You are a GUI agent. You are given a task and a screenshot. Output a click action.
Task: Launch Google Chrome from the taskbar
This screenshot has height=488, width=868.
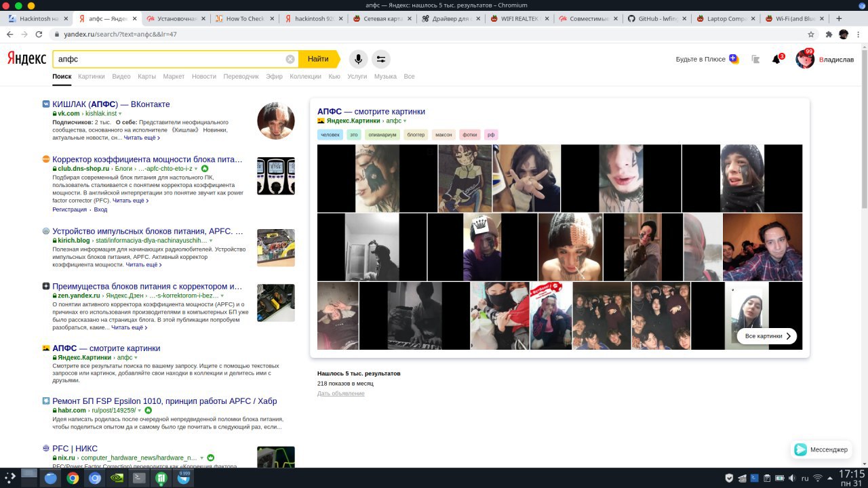pos(73,478)
